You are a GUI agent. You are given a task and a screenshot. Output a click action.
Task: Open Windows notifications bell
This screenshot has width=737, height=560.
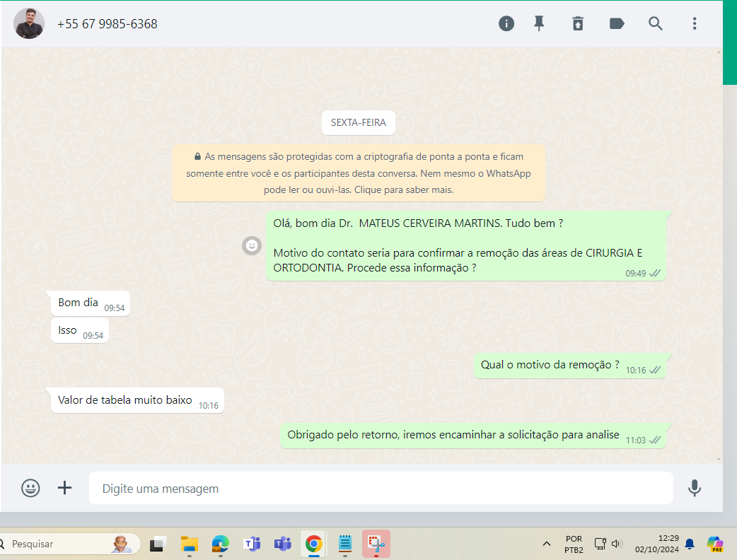click(x=689, y=544)
